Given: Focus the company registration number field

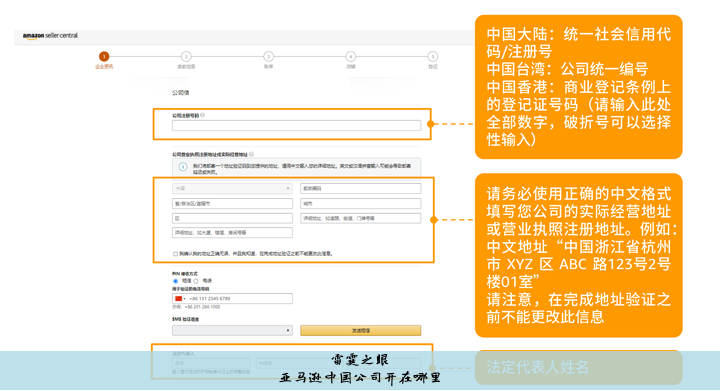Looking at the screenshot, I should point(297,125).
